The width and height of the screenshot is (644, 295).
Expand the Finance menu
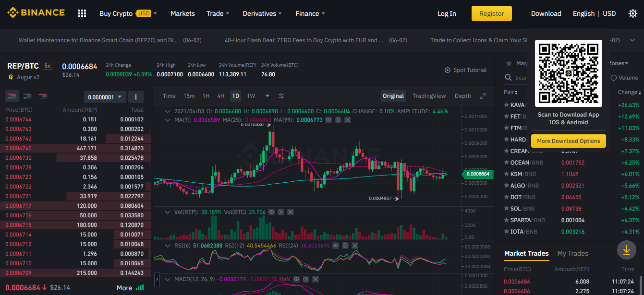point(310,13)
